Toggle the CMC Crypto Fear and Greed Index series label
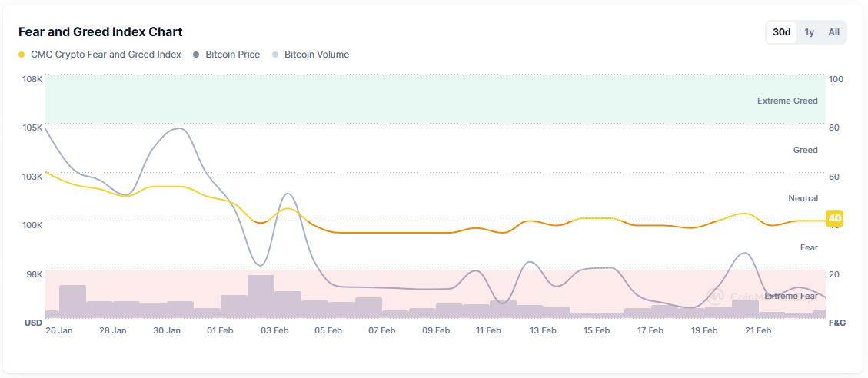The image size is (868, 378). click(105, 55)
